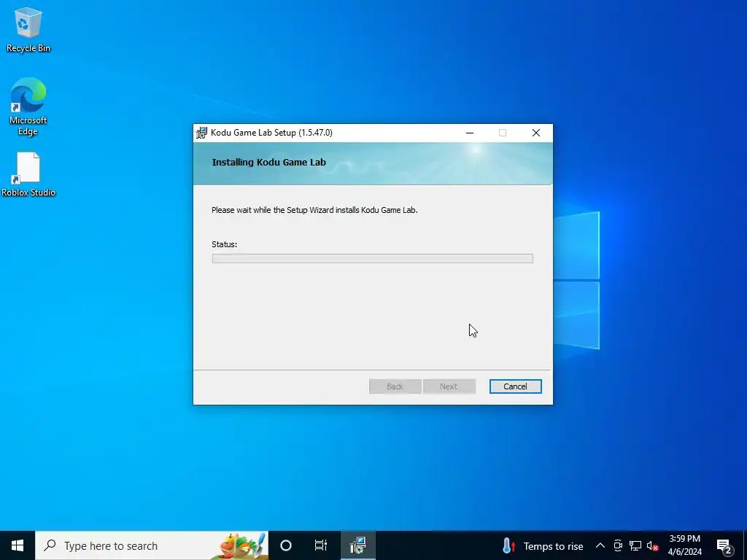Select the Roblox Studio desktop shortcut
This screenshot has width=747, height=560.
click(28, 174)
